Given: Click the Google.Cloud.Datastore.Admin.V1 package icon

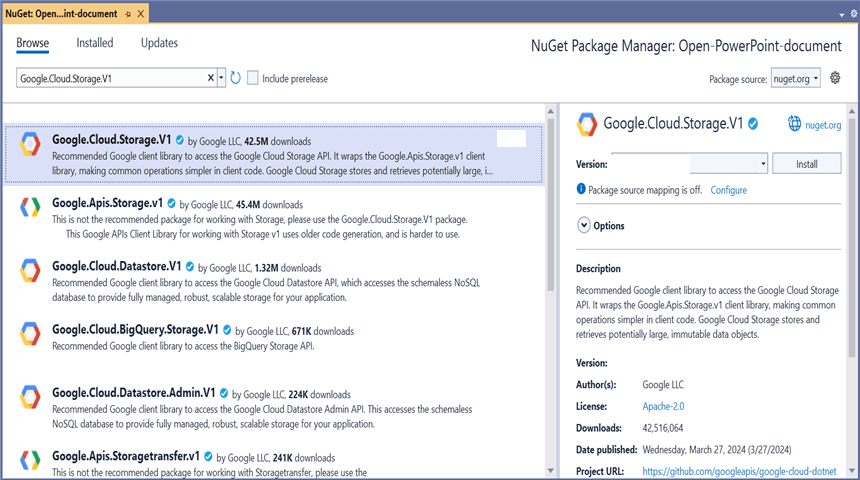Looking at the screenshot, I should coord(30,397).
